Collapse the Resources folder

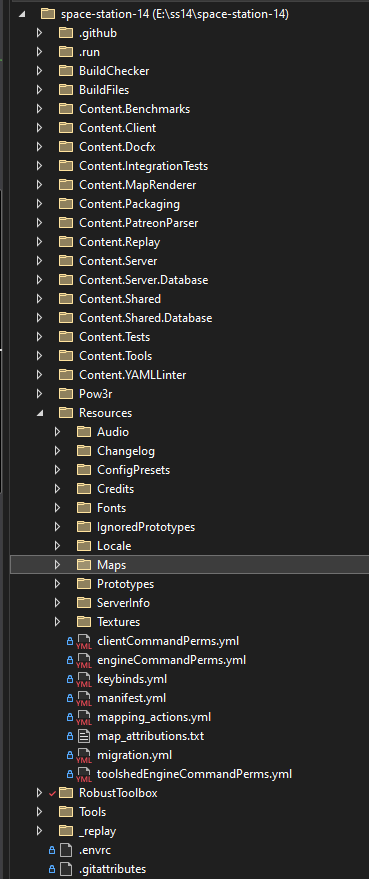(x=39, y=413)
